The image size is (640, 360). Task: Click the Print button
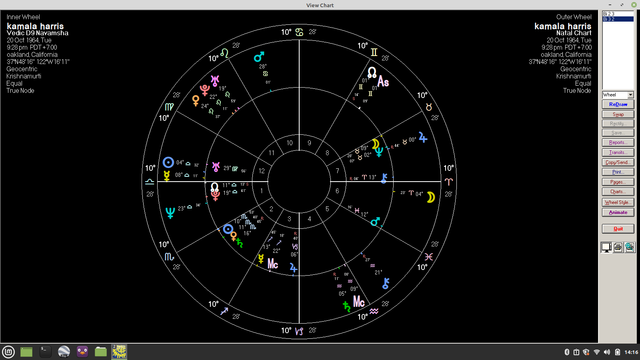coord(618,172)
